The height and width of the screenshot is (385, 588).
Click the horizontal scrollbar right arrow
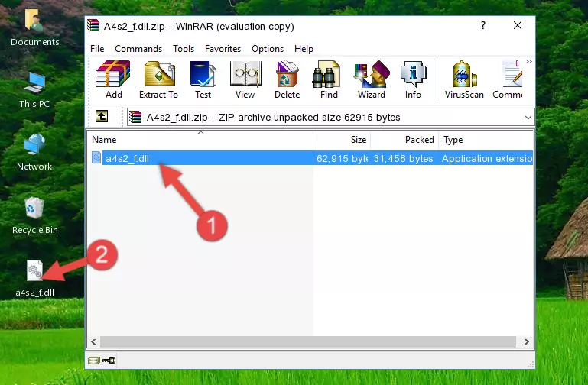point(527,341)
